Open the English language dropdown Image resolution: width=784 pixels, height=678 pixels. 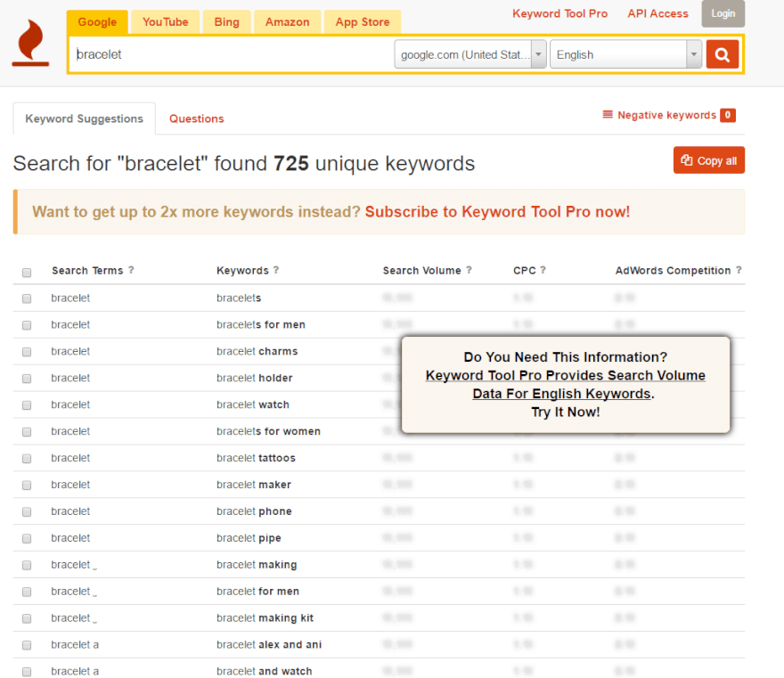(x=693, y=54)
